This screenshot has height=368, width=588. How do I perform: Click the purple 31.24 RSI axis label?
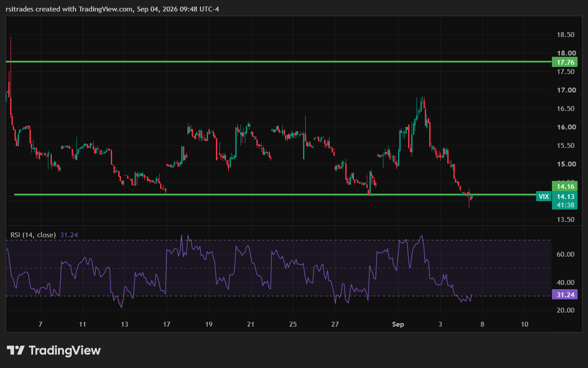tap(565, 295)
